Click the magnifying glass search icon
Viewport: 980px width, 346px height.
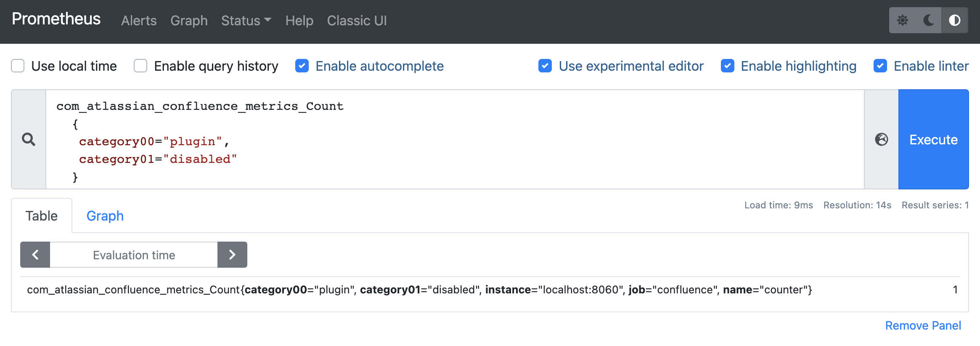(29, 139)
